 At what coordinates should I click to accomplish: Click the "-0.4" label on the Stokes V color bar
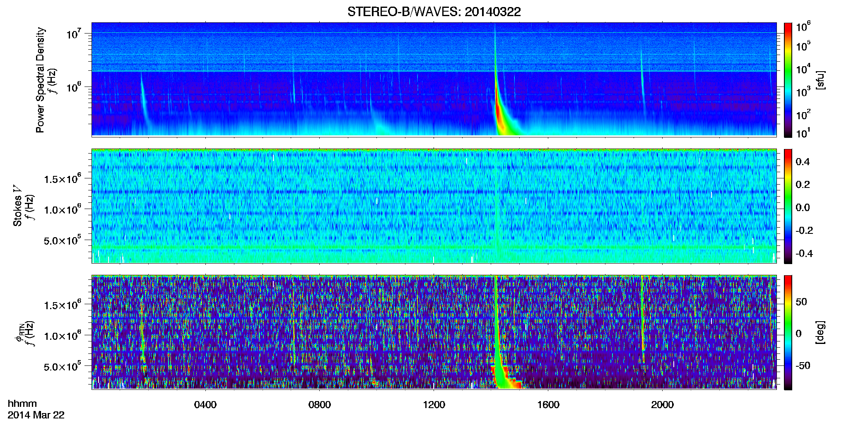pyautogui.click(x=804, y=253)
